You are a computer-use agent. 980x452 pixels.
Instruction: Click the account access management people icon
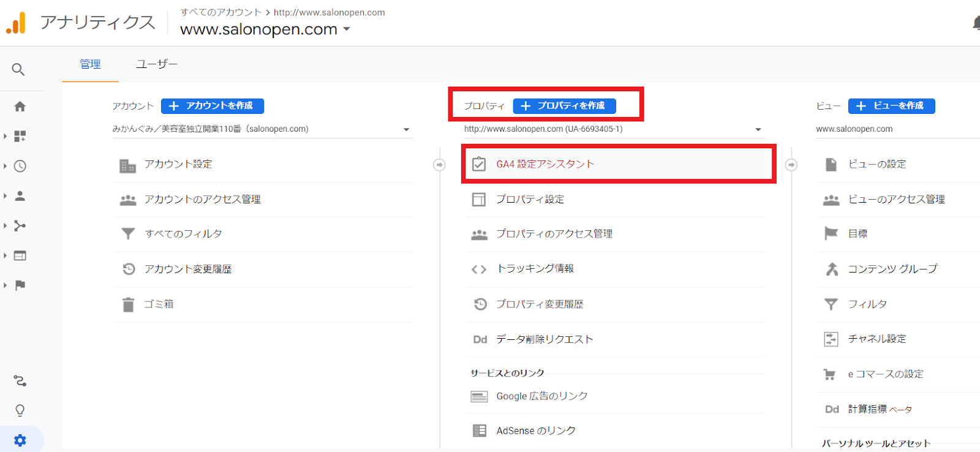point(128,200)
